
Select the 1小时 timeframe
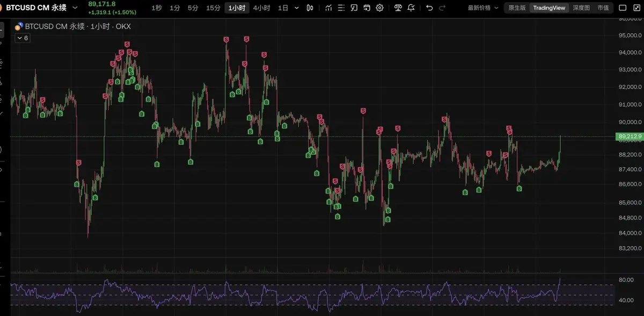(x=237, y=8)
